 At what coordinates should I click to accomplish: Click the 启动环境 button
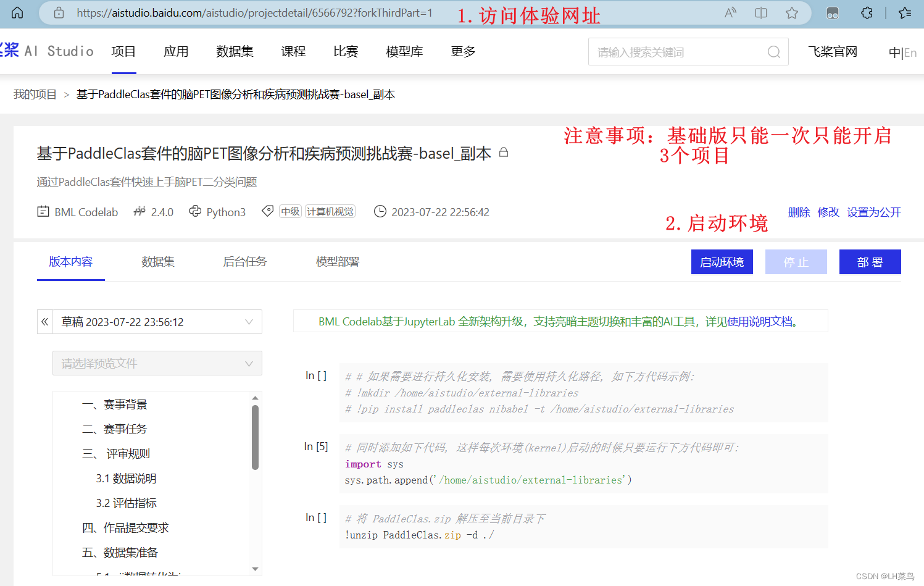(722, 262)
